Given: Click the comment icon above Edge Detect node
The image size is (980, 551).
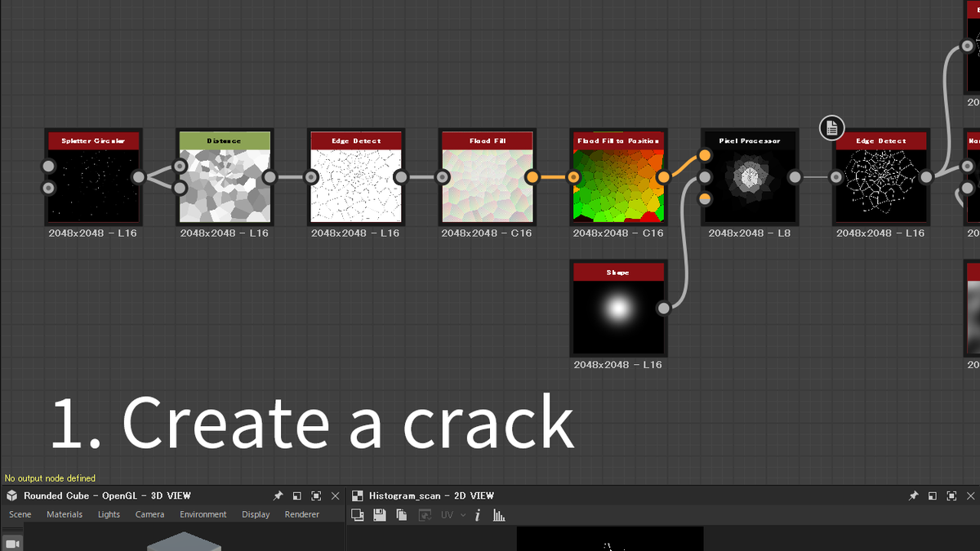Looking at the screenshot, I should click(831, 127).
